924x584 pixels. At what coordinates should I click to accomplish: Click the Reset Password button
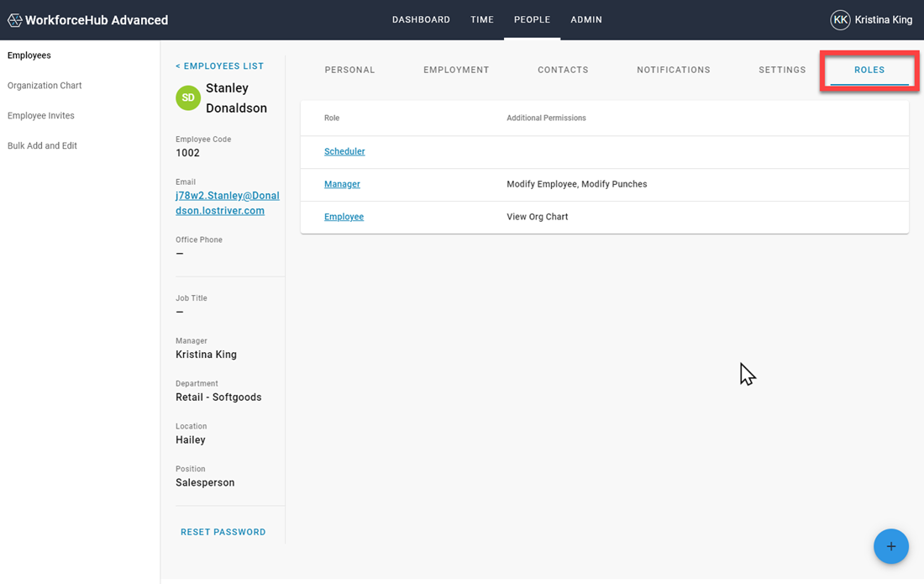tap(223, 532)
